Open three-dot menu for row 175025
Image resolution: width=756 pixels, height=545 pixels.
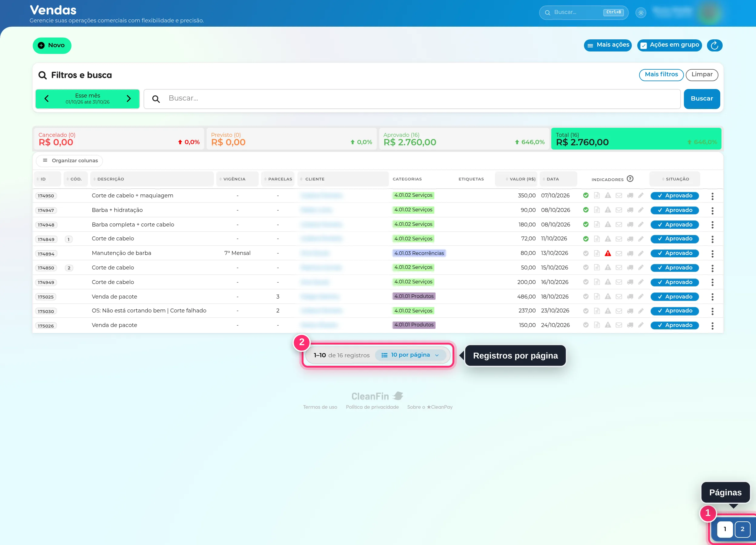[x=712, y=296]
